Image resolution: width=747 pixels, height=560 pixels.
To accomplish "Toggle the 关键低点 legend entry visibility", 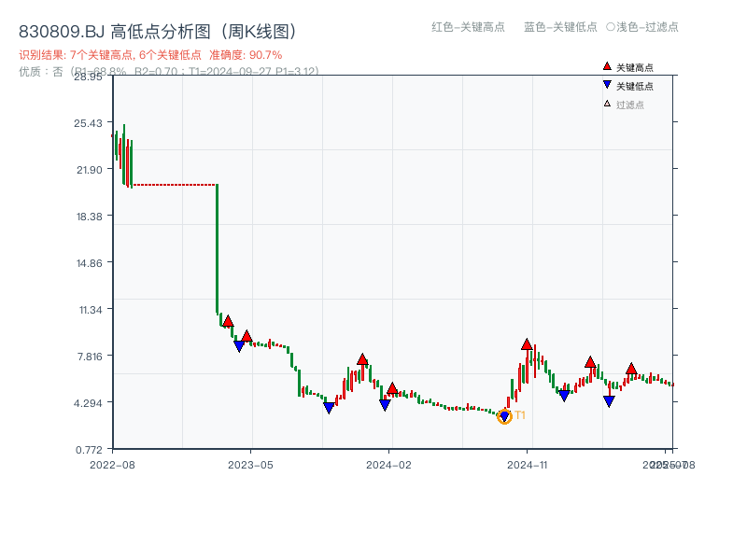I will pos(624,84).
